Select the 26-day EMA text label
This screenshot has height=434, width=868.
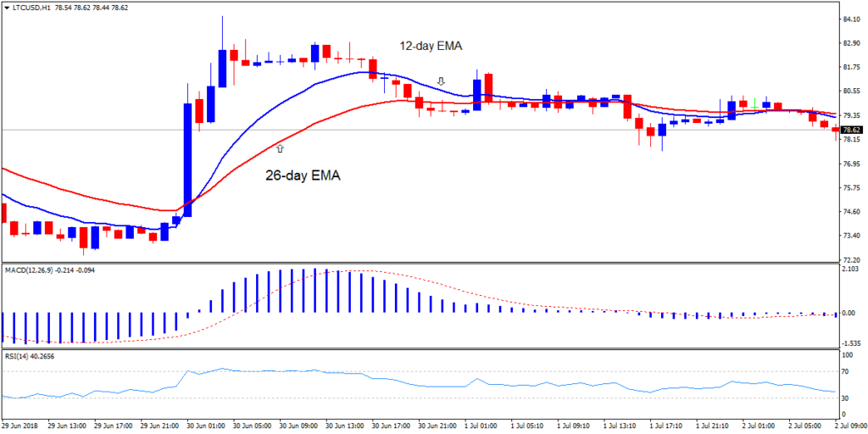tap(298, 176)
